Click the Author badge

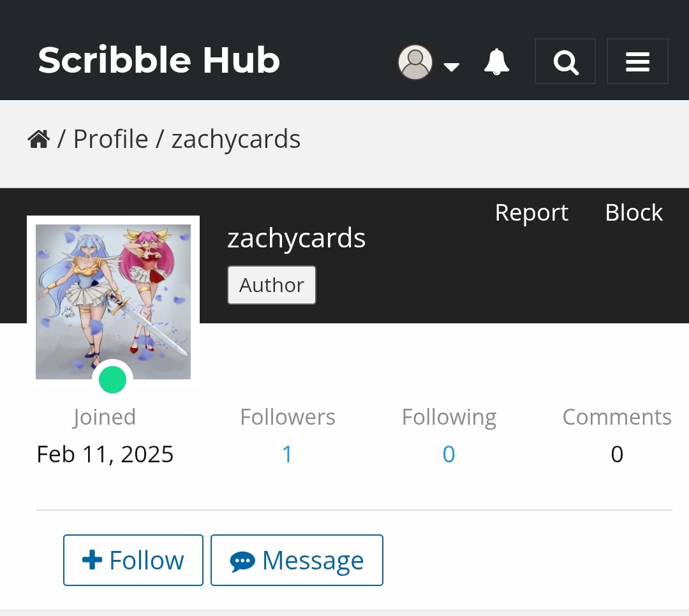click(272, 285)
